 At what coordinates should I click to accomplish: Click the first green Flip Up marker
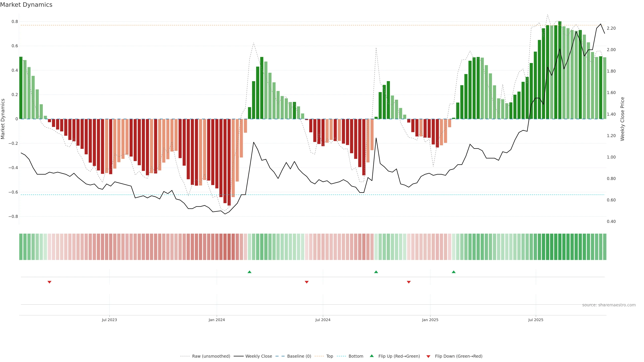(249, 272)
